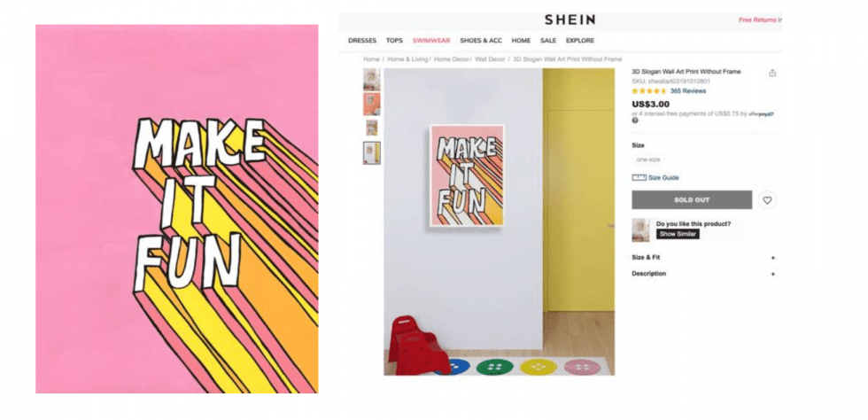Go to Wall Decor breadcrumb
Viewport: 868px width, 420px height.
[x=490, y=58]
